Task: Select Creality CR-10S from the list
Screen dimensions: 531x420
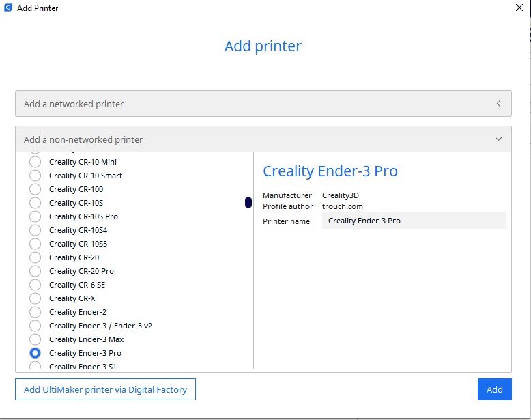Action: pyautogui.click(x=35, y=203)
